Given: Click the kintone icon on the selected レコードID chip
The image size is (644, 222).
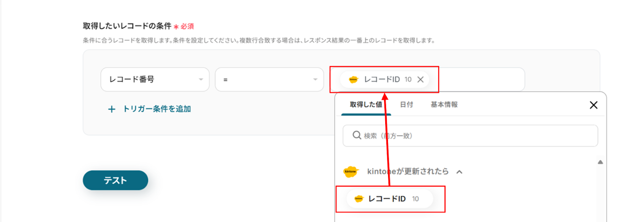Looking at the screenshot, I should tap(353, 79).
